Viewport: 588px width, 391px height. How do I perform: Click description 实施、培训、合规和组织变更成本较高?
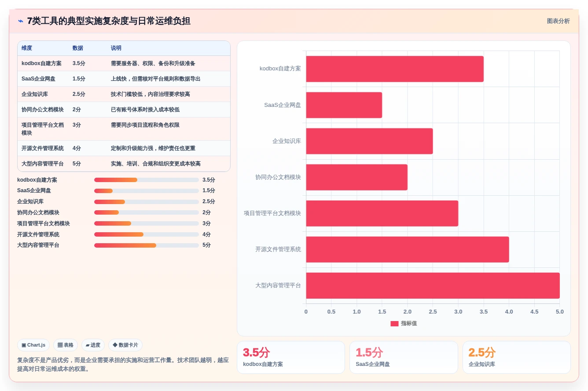coord(156,164)
